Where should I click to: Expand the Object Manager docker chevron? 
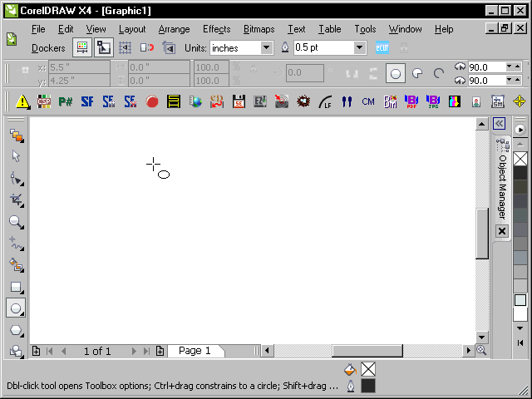click(500, 123)
